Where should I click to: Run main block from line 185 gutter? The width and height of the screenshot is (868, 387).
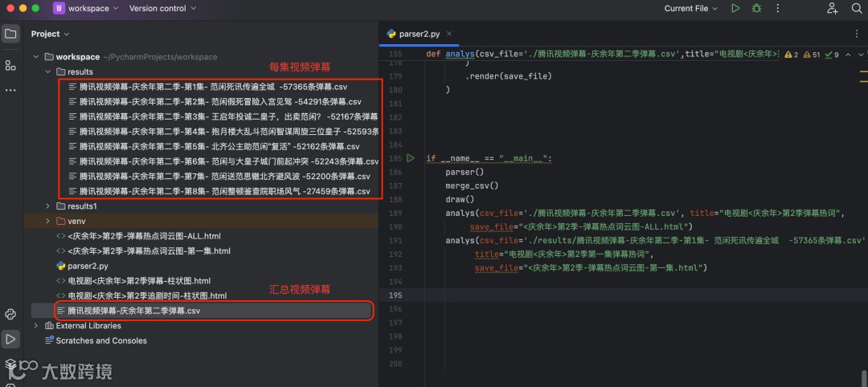(x=410, y=158)
